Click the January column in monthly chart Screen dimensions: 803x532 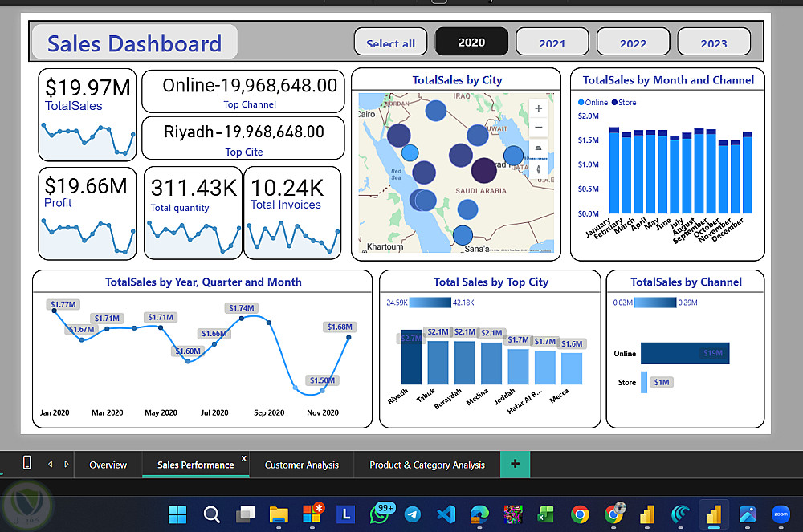click(614, 170)
